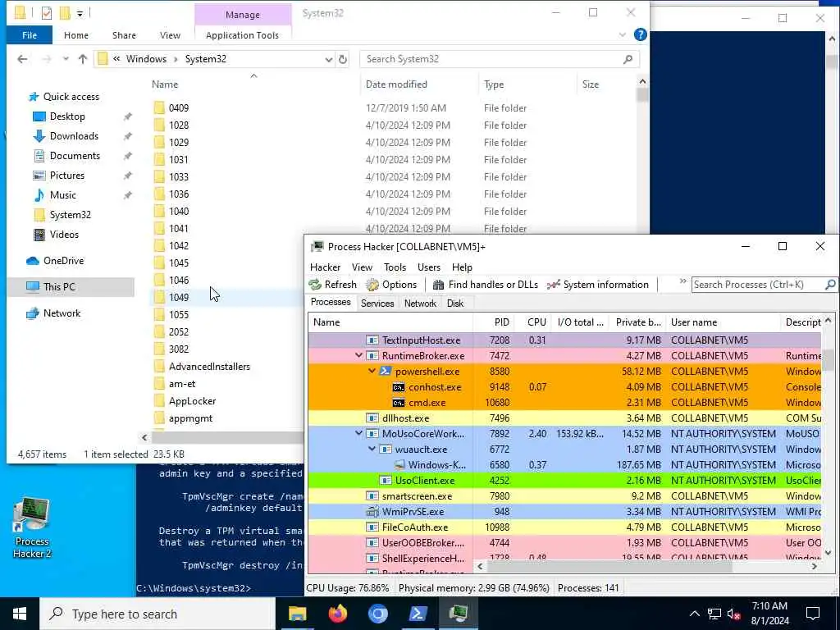
Task: Collapse the RuntimeBroker.exe process tree
Action: [x=358, y=355]
